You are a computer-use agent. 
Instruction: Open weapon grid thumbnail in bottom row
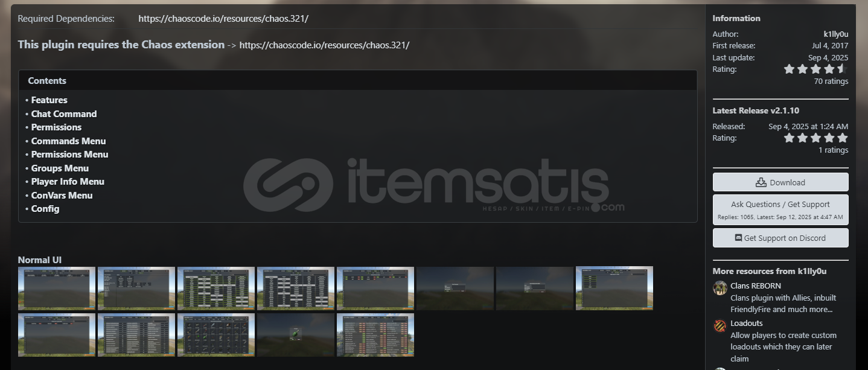[x=216, y=335]
